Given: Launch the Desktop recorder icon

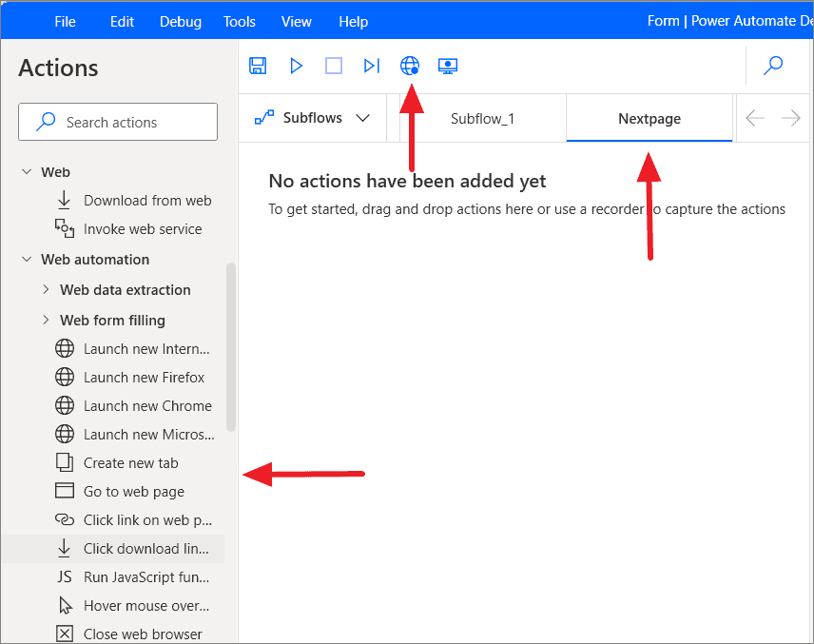Looking at the screenshot, I should 447,66.
